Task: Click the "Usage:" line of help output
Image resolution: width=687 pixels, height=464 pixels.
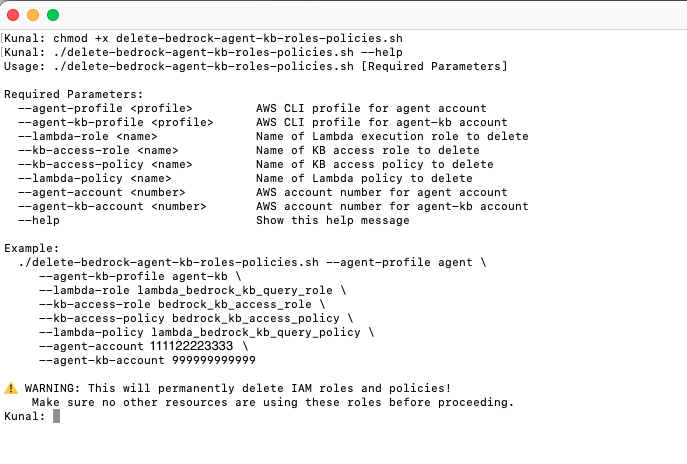Action: click(255, 66)
